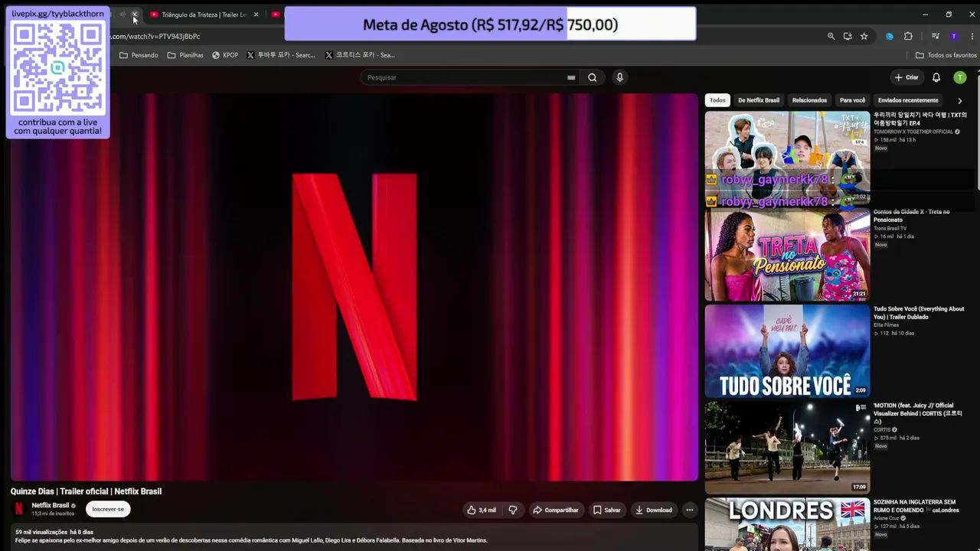
Task: Click the browser address bar URL
Action: click(x=156, y=36)
